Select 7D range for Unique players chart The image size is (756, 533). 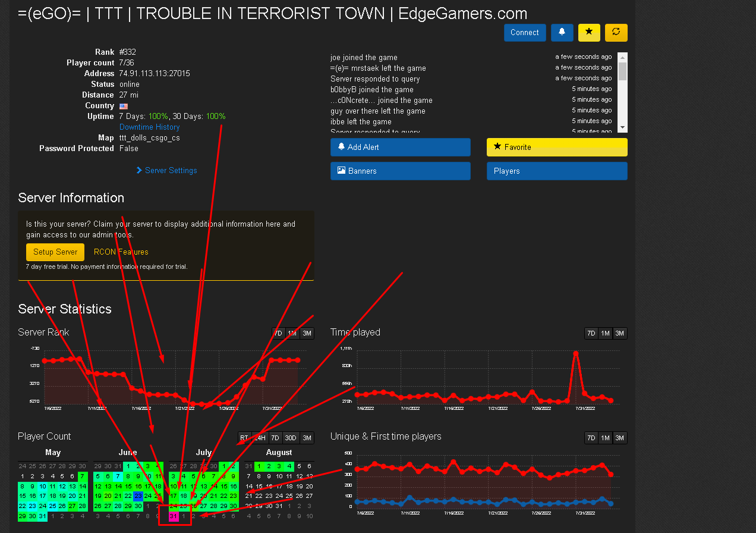click(591, 438)
